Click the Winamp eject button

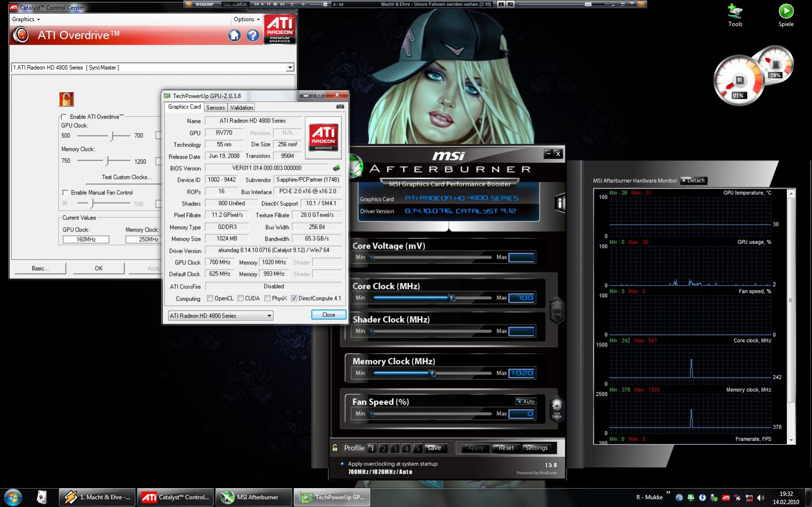[292, 4]
